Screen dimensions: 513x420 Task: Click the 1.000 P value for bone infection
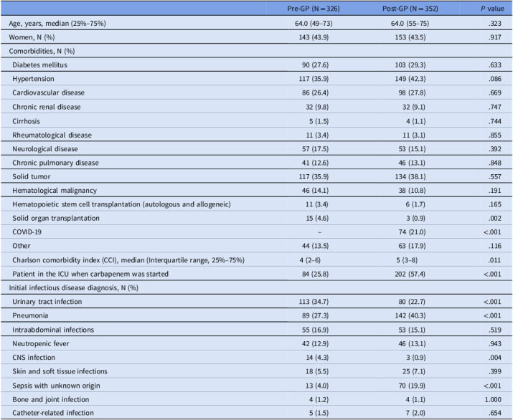(493, 399)
